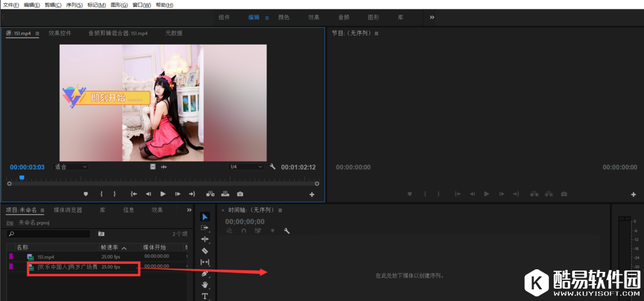Toggle linked selection in the timeline panel

click(258, 230)
